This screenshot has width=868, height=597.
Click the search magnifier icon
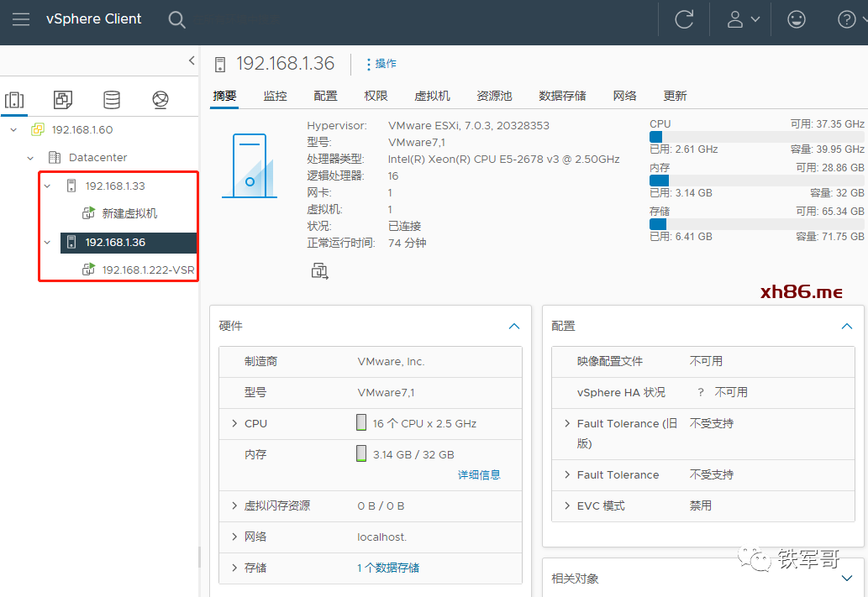[x=176, y=19]
